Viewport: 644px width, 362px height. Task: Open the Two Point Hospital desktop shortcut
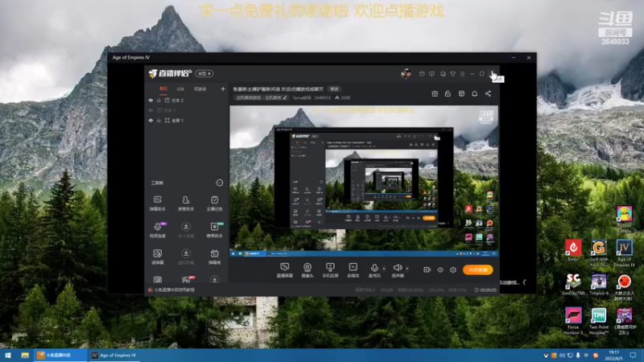coord(599,321)
